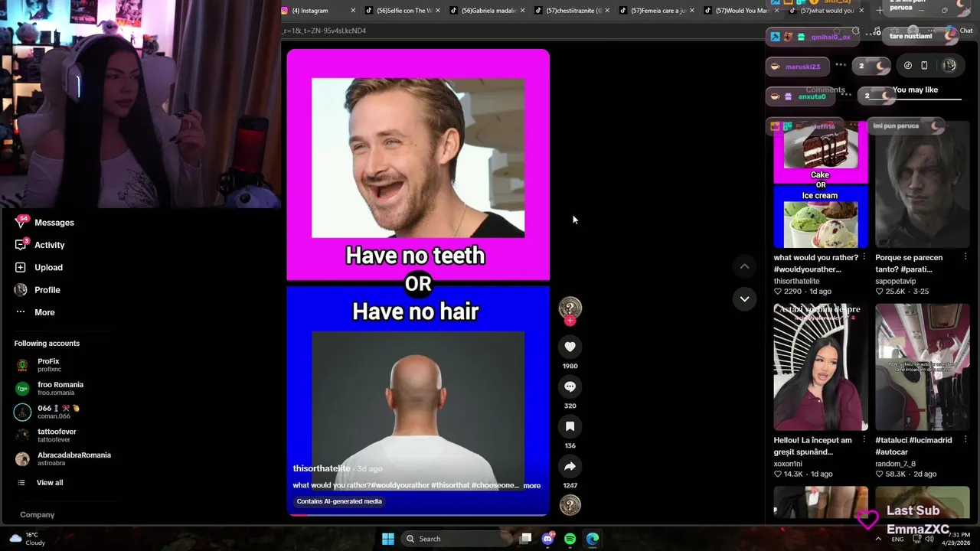Open profile avatar in top pill
The width and height of the screenshot is (980, 551).
[949, 66]
